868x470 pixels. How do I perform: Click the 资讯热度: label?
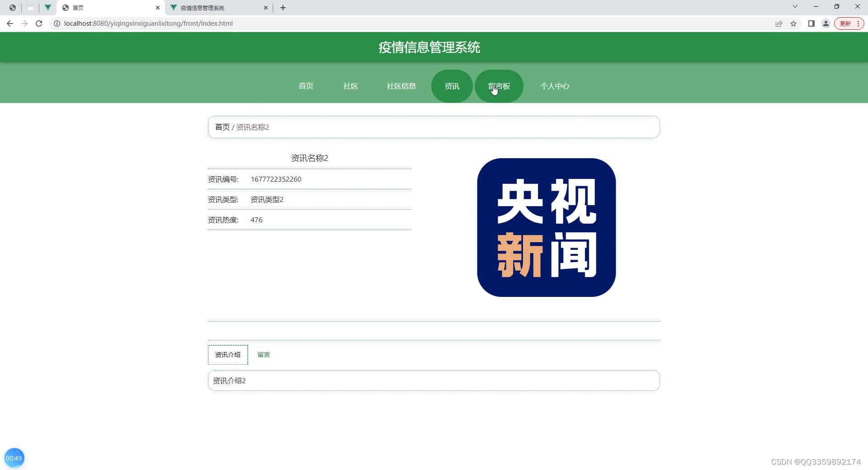(223, 220)
